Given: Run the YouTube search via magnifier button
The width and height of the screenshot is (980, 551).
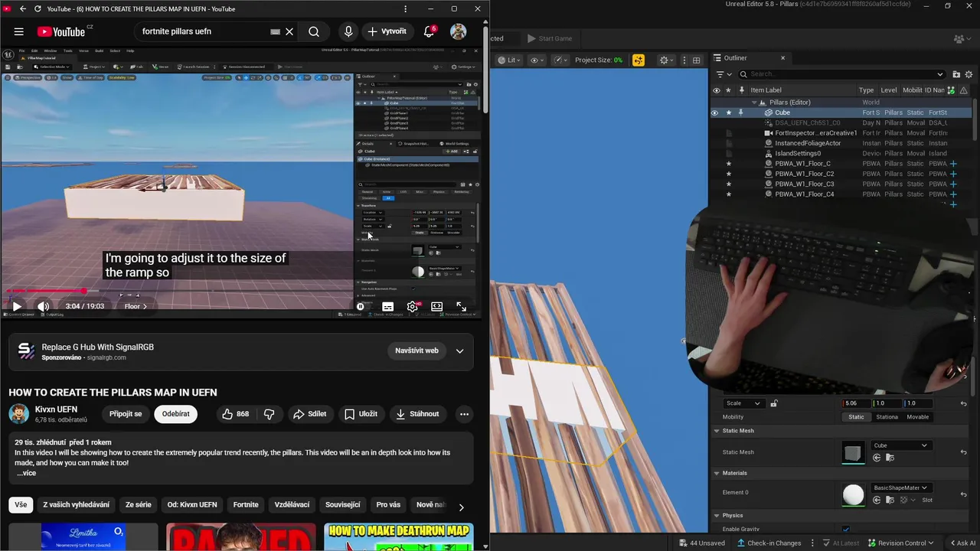Looking at the screenshot, I should pyautogui.click(x=314, y=31).
